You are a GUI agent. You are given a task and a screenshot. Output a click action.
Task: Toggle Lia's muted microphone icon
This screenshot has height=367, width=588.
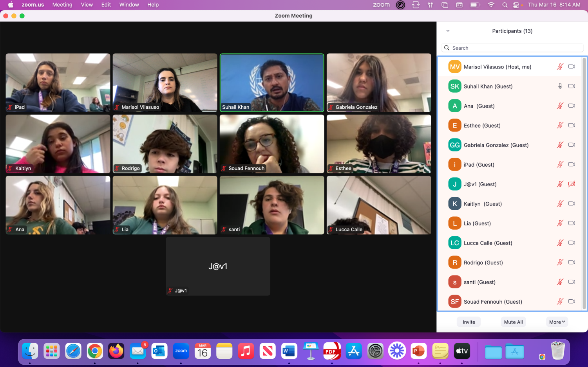point(560,223)
